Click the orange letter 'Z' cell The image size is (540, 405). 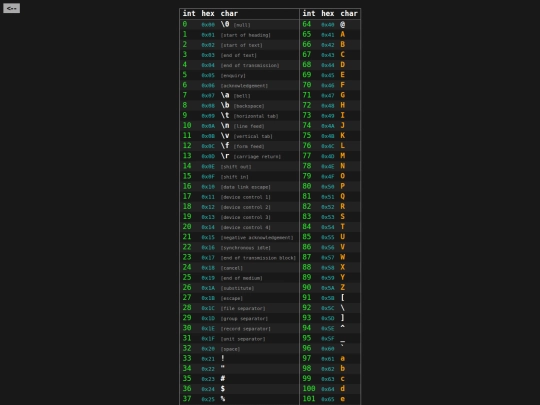pos(342,287)
